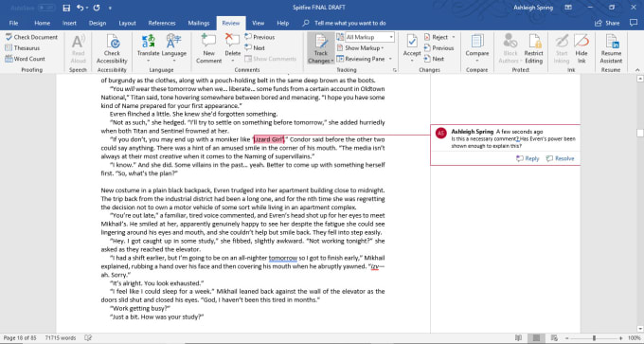644x344 pixels.
Task: Reject the tracked change
Action: pos(437,37)
